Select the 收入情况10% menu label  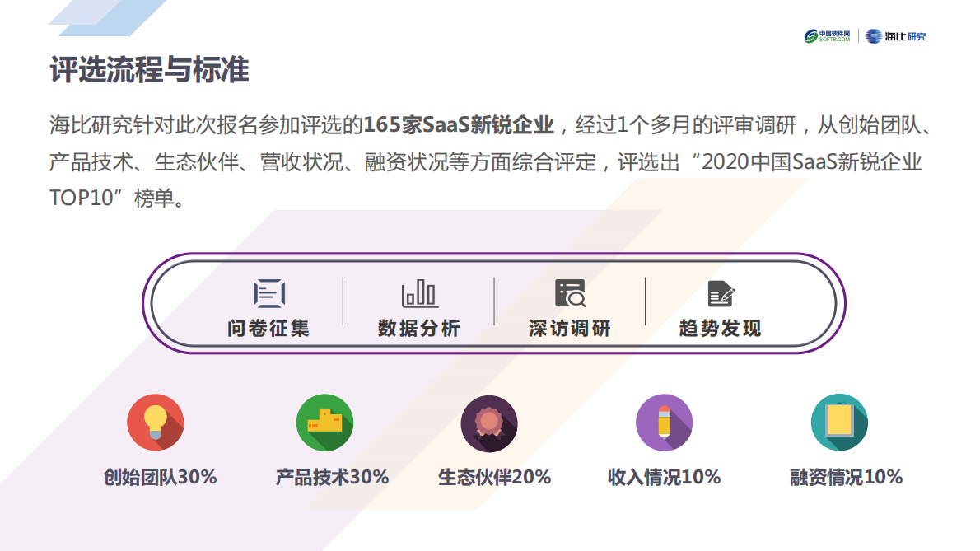[665, 476]
